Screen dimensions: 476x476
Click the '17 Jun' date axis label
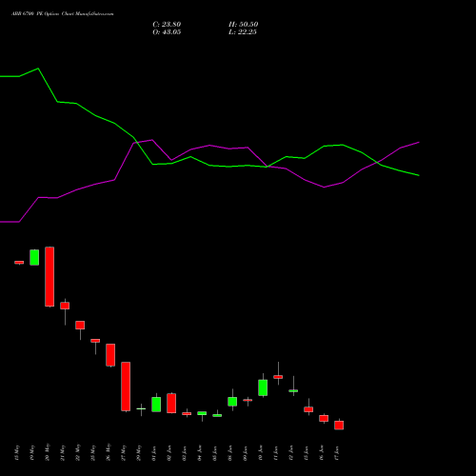337,452
